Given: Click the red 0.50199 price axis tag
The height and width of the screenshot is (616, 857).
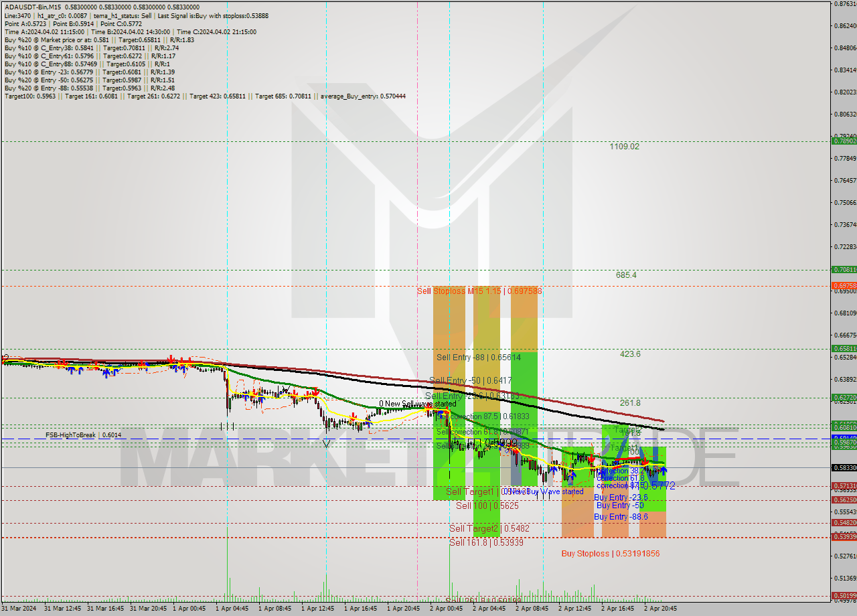Looking at the screenshot, I should click(844, 595).
